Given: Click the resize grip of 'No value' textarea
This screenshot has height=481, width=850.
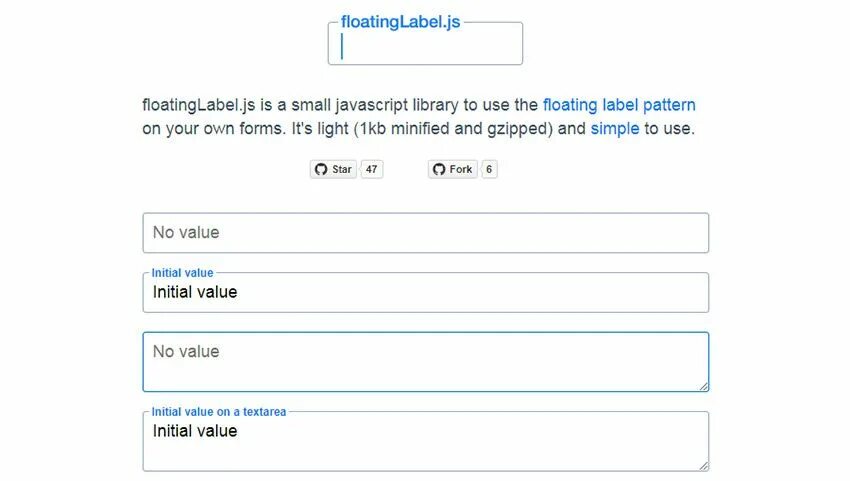Looking at the screenshot, I should (x=704, y=386).
